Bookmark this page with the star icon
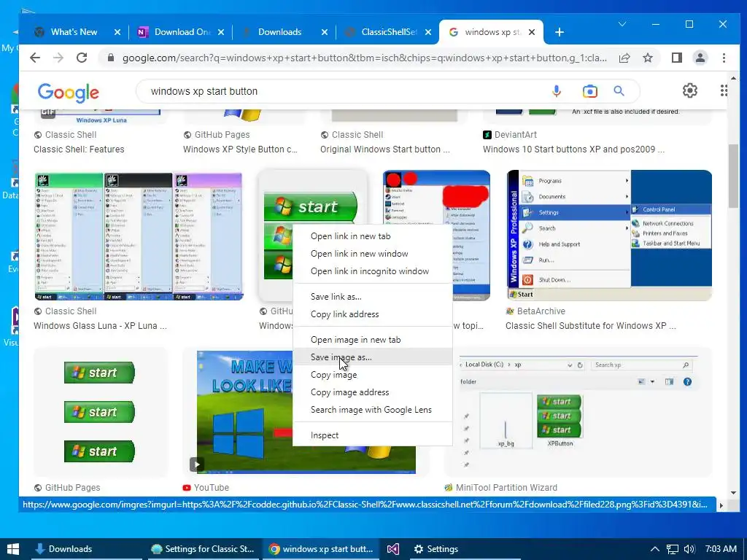Screen dimensions: 747x560 click(x=648, y=58)
